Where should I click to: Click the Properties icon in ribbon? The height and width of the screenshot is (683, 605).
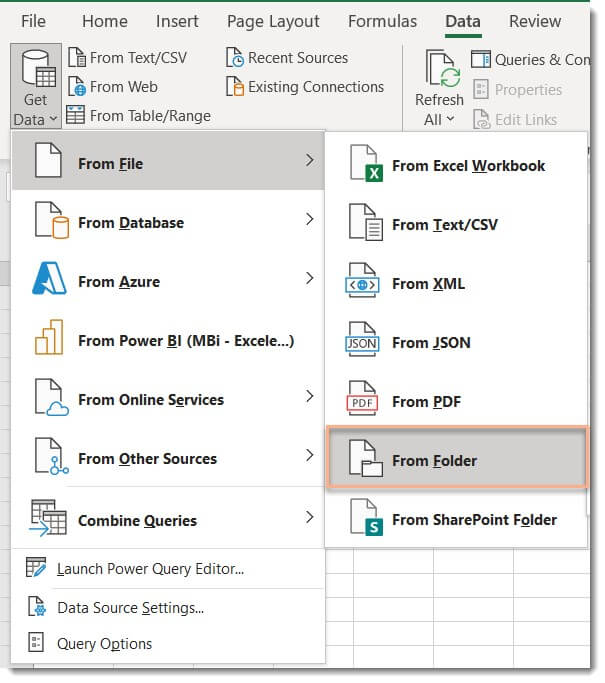(481, 89)
